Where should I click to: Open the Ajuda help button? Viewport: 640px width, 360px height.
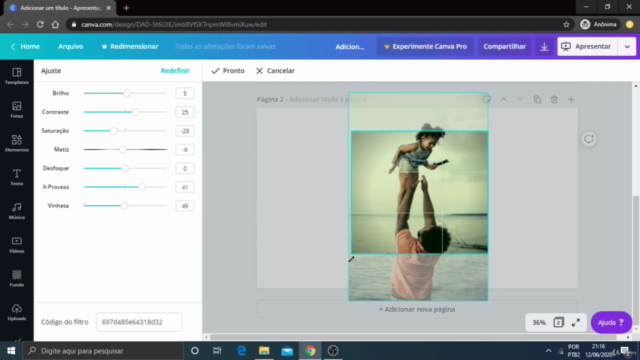611,322
